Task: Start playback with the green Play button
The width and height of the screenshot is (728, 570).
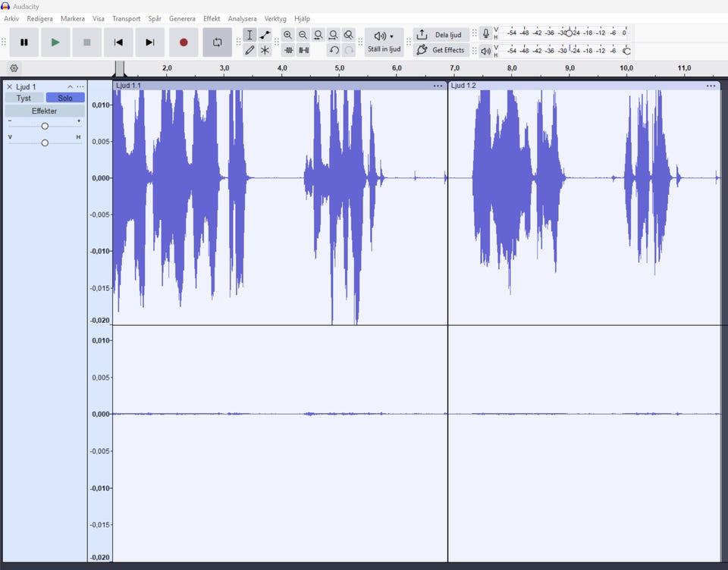Action: click(55, 42)
